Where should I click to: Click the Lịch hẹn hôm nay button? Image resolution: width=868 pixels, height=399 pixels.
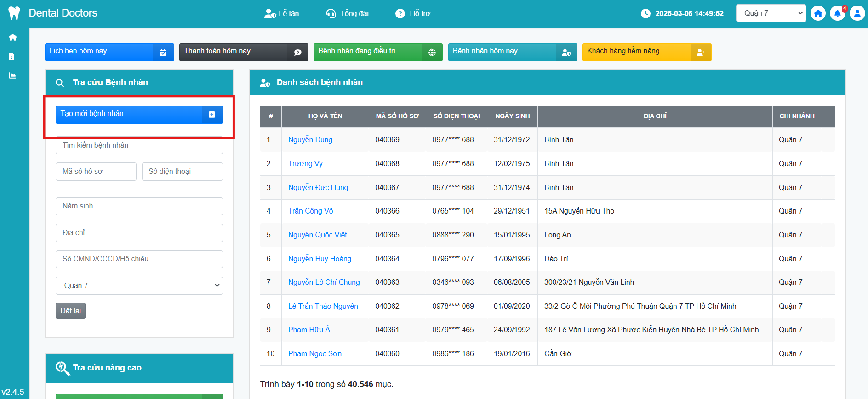[109, 52]
